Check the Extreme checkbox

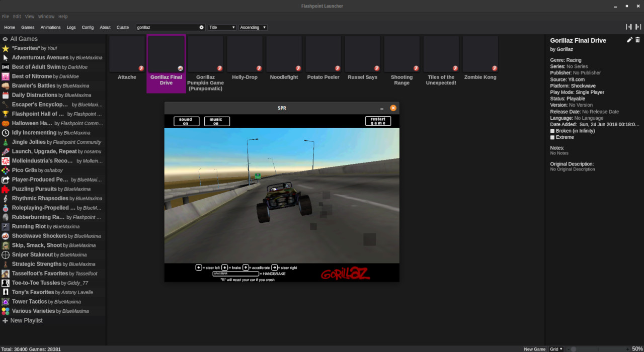(x=552, y=137)
